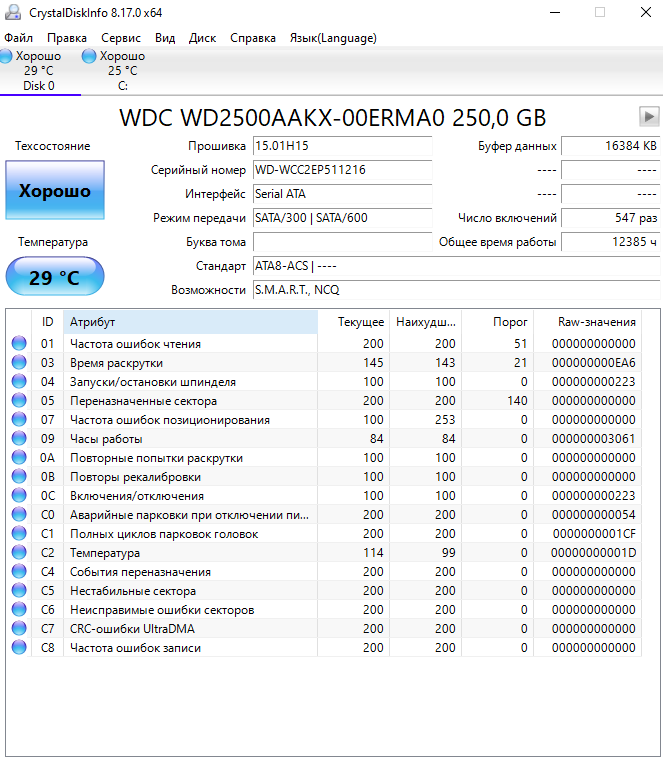Click status icon of Запуски/остановки шпинделя row
The width and height of the screenshot is (663, 763).
[x=19, y=381]
